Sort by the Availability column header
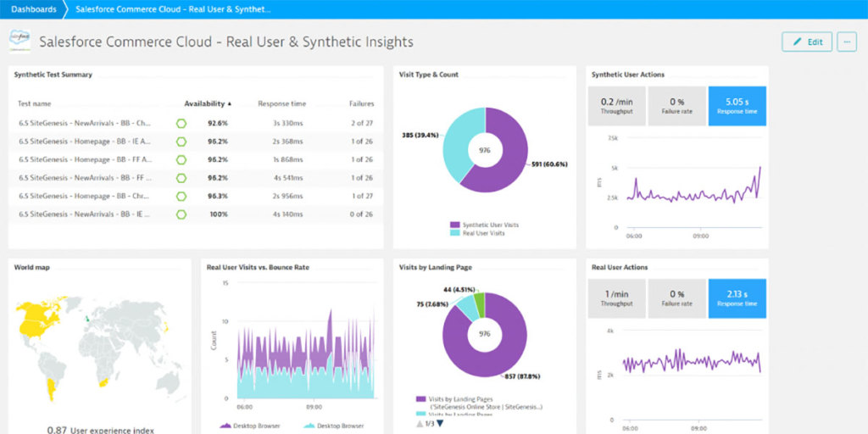Viewport: 868px width, 434px height. tap(208, 103)
